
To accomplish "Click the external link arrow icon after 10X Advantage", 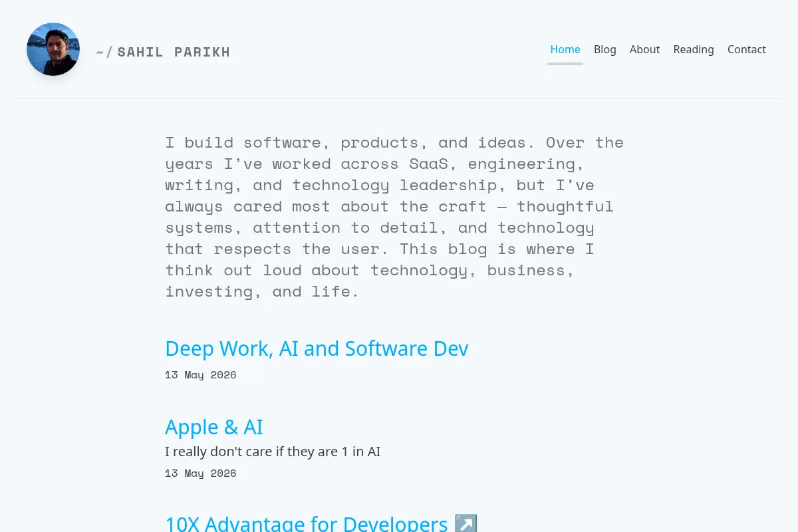I will tap(466, 523).
